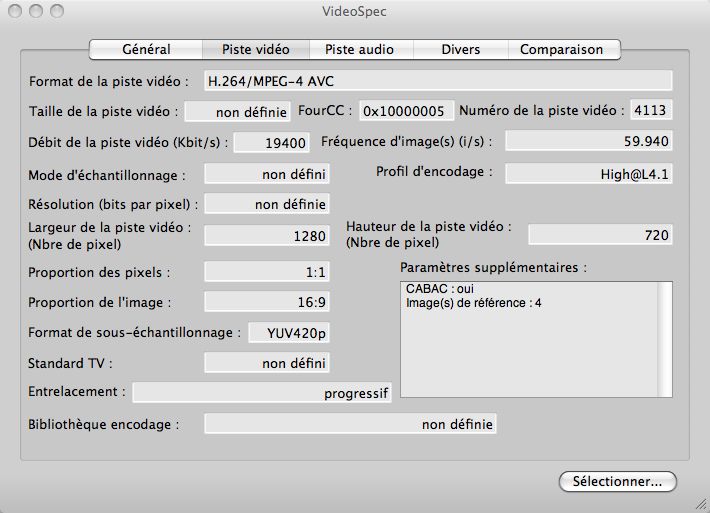Select the Piste vidéo tab
710x513 pixels.
[255, 49]
